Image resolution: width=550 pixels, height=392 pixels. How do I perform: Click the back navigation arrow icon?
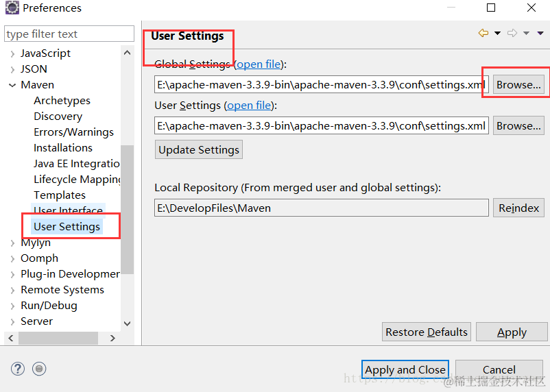pos(483,33)
